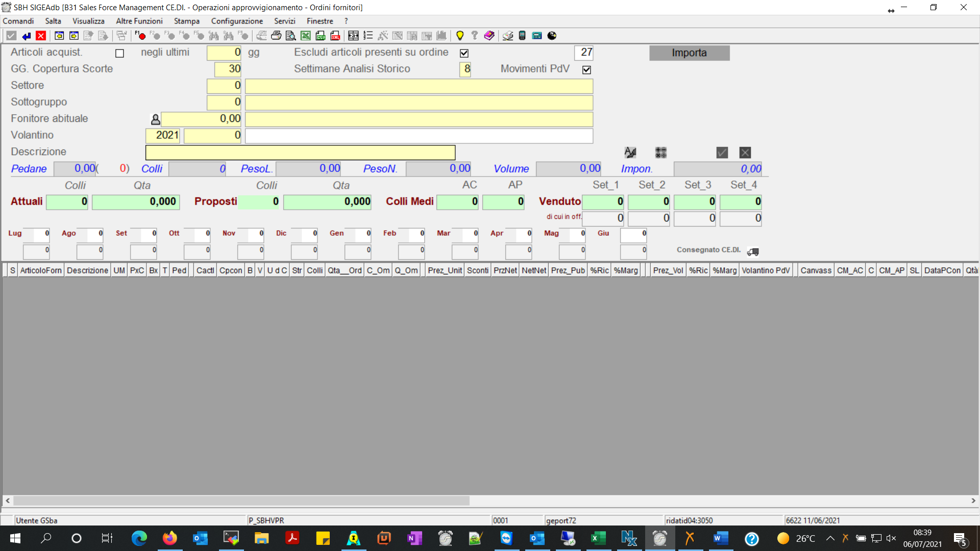Click the XML export toolbar icon

coord(335,36)
